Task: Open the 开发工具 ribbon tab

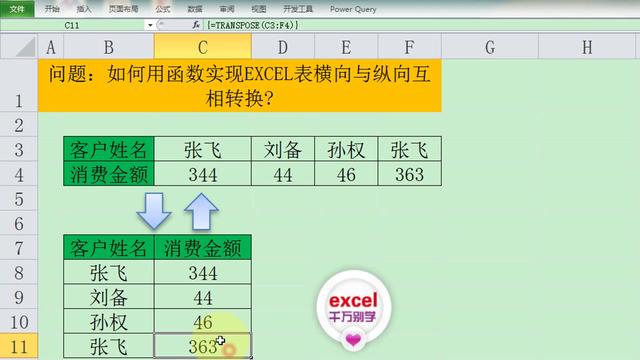Action: coord(298,9)
